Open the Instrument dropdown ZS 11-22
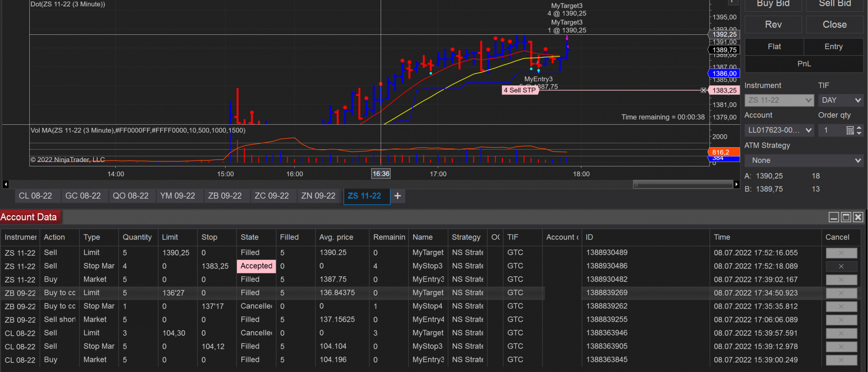The image size is (868, 372). coord(779,100)
